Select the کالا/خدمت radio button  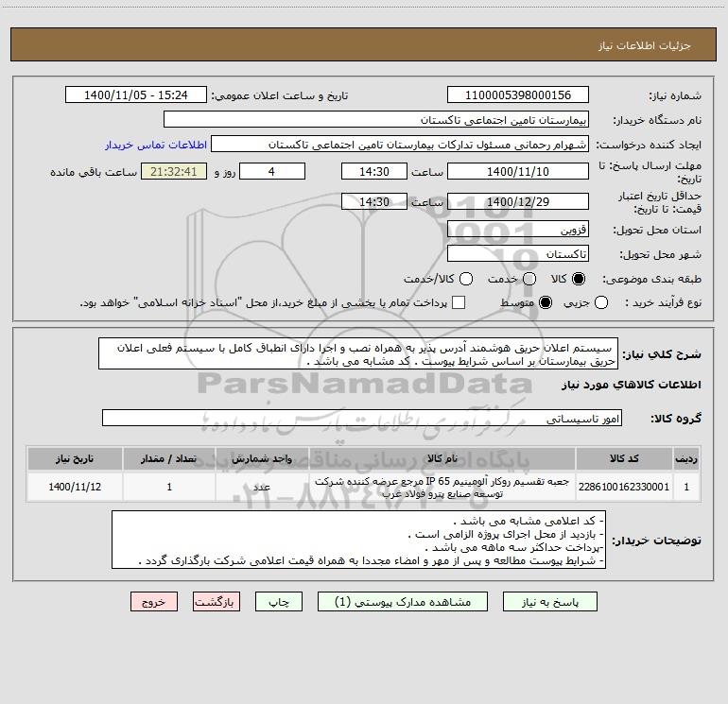[466, 279]
